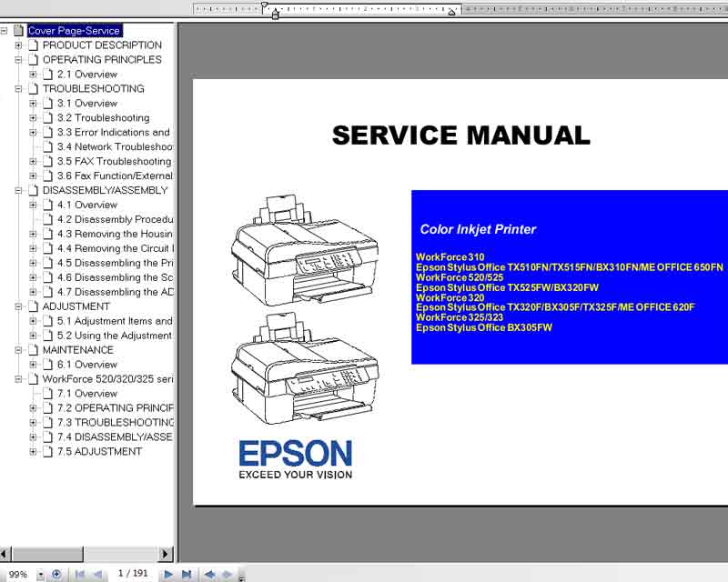Click the MAINTENANCE bookmark page icon

coord(33,350)
